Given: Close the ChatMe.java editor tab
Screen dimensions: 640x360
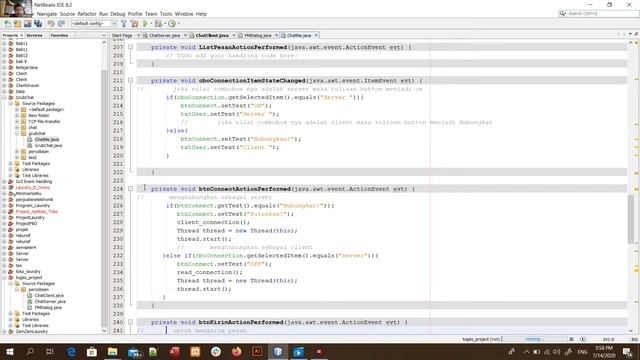Looking at the screenshot, I should coord(316,36).
